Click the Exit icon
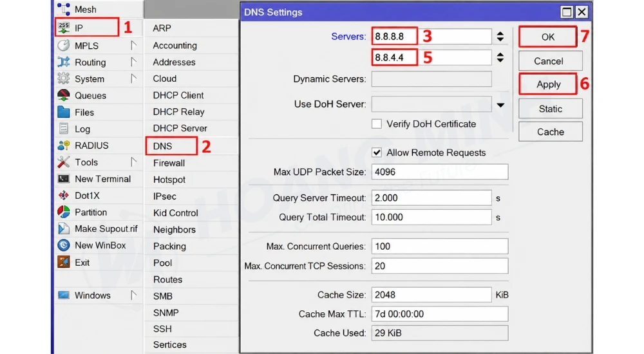This screenshot has width=644, height=354. click(64, 262)
